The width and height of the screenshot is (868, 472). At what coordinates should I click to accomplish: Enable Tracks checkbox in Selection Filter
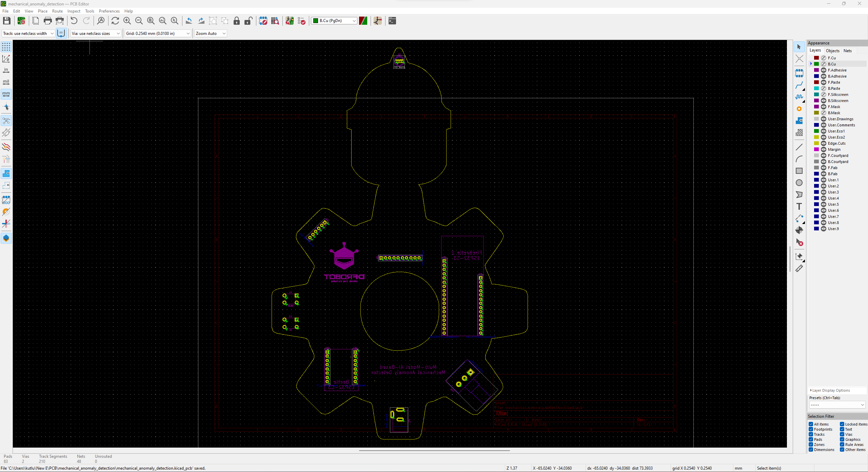tap(811, 434)
